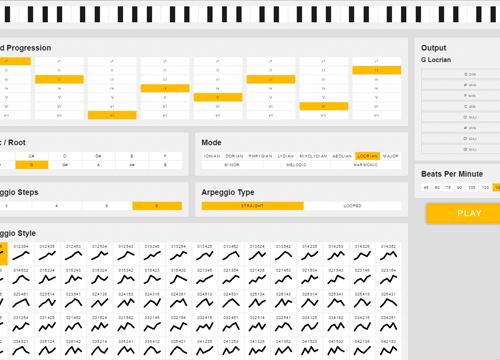This screenshot has width=500, height=360.
Task: Set arpeggio steps to 4
Action: click(57, 206)
